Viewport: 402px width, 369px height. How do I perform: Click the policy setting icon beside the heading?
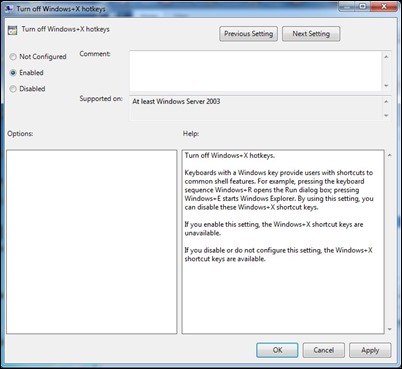point(13,30)
